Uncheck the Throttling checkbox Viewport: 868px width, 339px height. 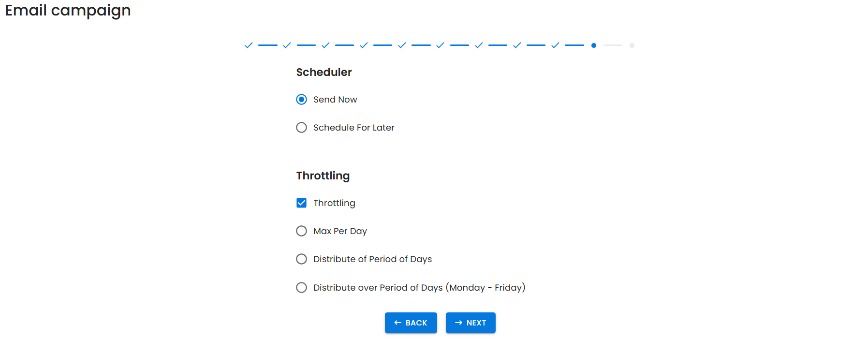302,203
